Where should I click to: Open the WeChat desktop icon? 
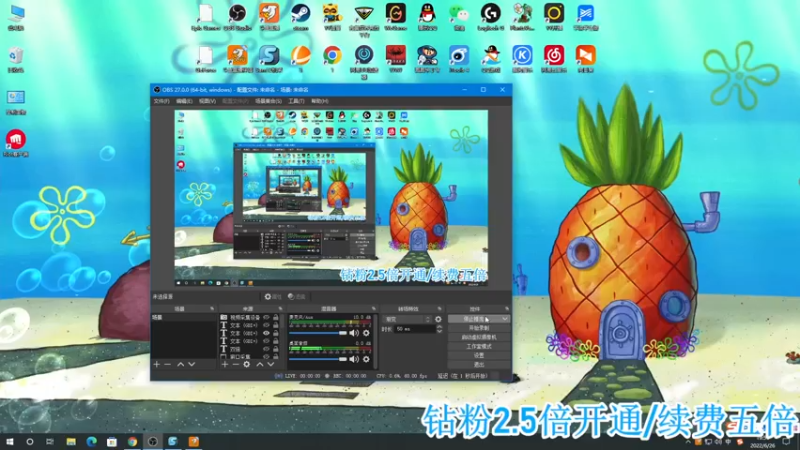459,17
